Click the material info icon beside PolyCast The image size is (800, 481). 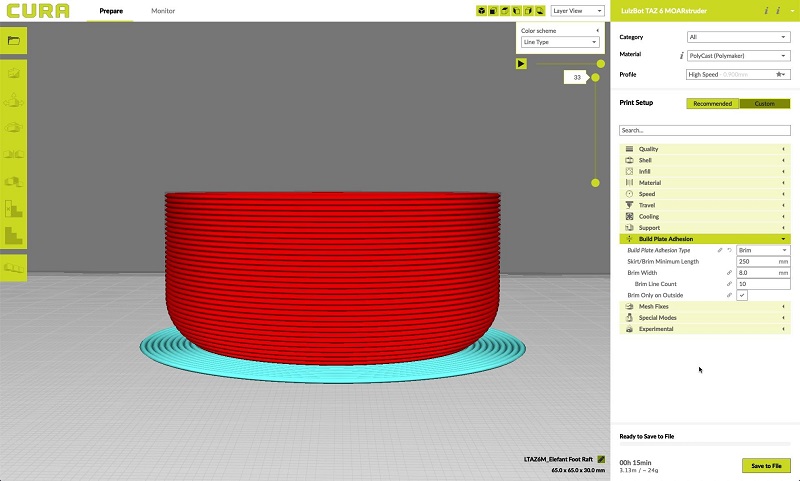pos(680,55)
